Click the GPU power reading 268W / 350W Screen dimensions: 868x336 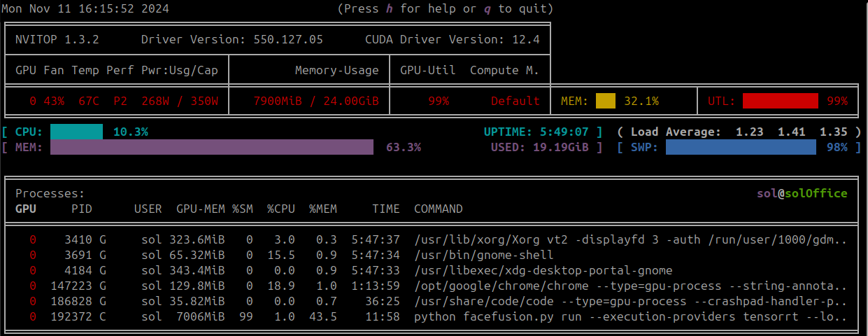point(180,101)
